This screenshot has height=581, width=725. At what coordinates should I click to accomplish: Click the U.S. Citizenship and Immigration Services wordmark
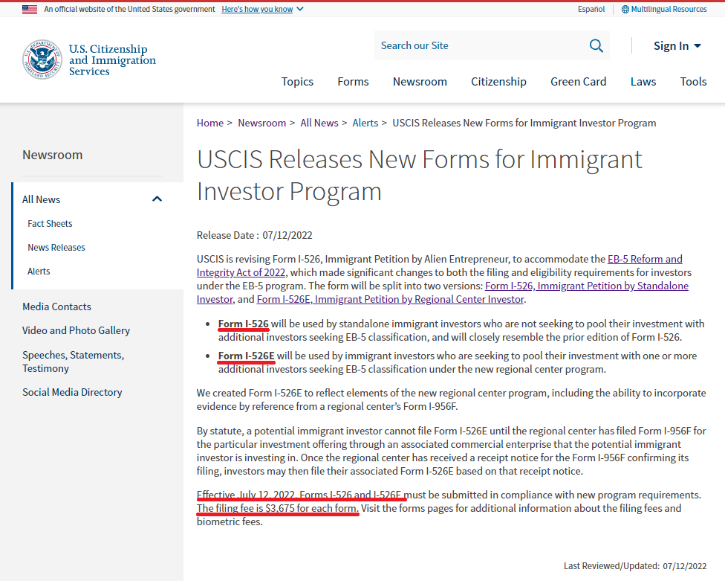[112, 60]
